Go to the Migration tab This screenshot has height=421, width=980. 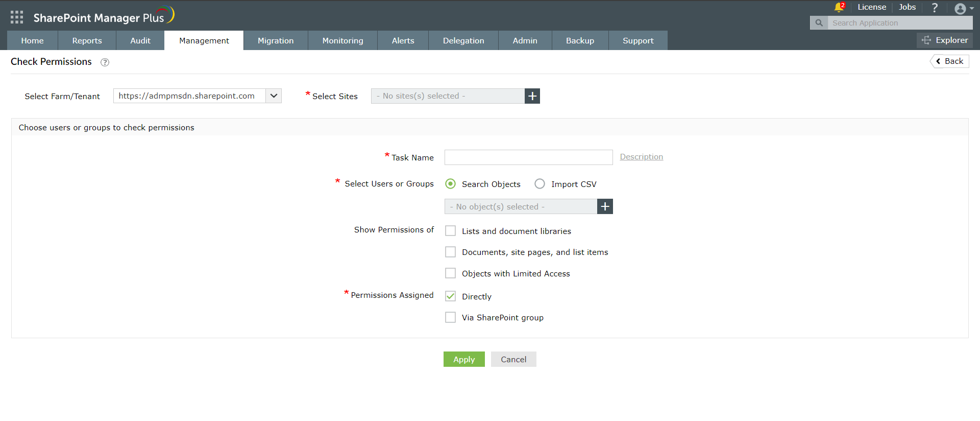(276, 40)
